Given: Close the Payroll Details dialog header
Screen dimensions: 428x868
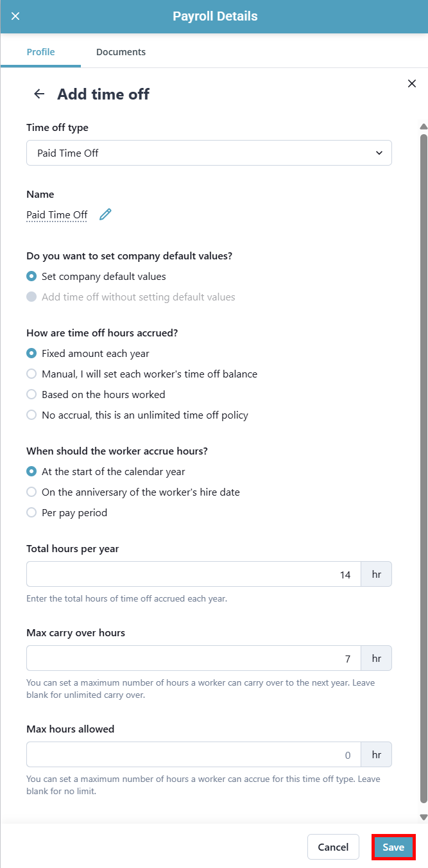Looking at the screenshot, I should (x=15, y=16).
